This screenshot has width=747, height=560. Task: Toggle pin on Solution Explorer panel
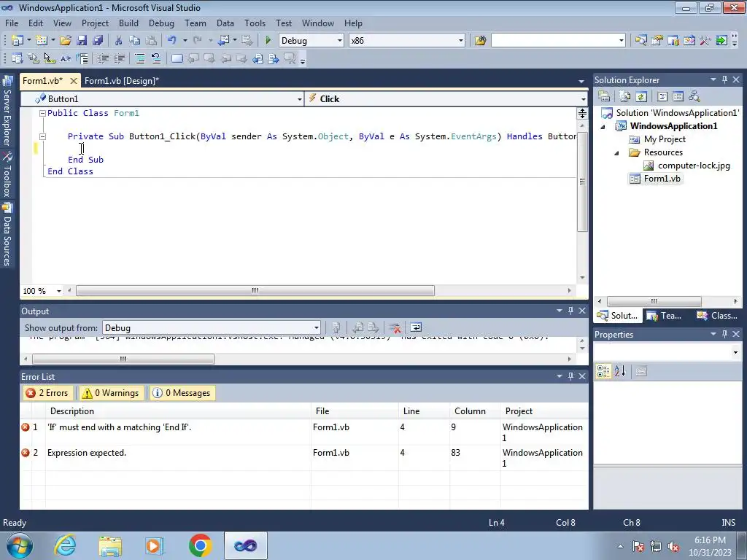pos(724,79)
